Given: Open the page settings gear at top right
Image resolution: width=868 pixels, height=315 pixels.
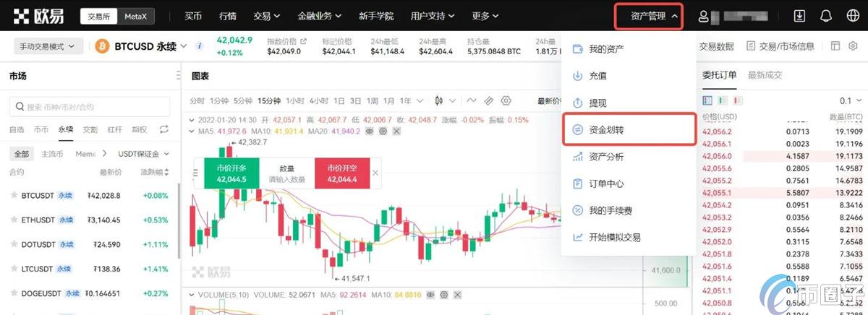Looking at the screenshot, I should (854, 46).
